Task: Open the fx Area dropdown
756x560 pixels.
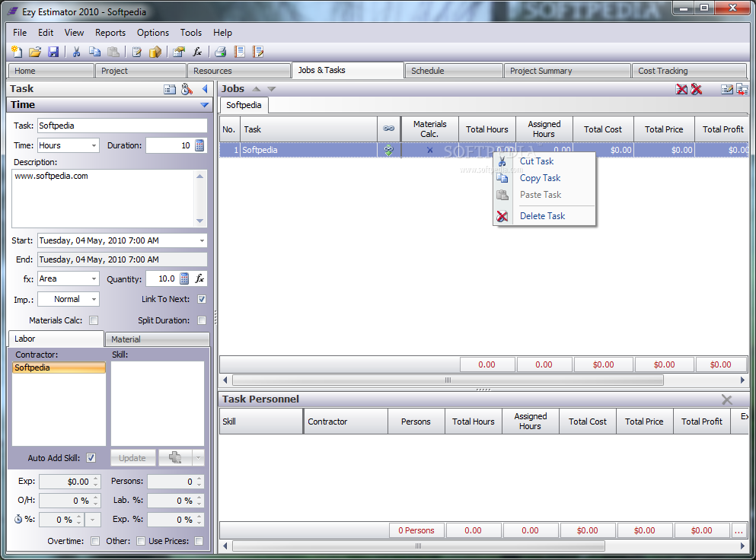Action: 94,278
